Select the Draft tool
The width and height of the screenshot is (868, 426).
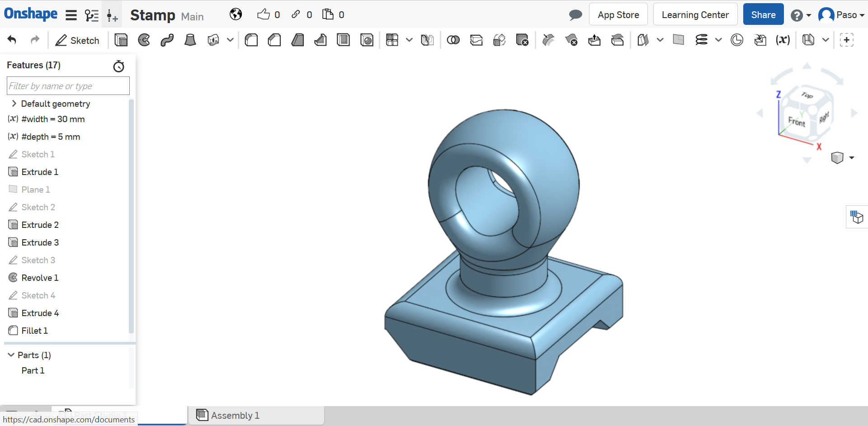coord(297,40)
